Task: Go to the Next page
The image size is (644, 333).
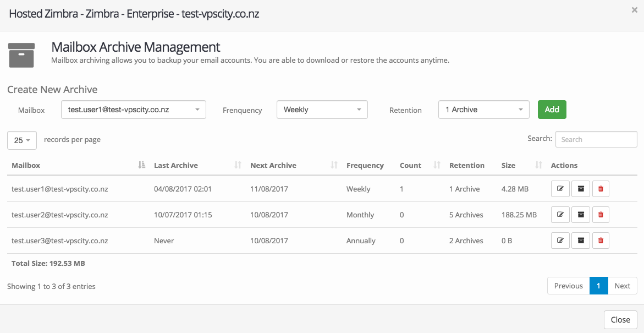Action: (x=622, y=286)
